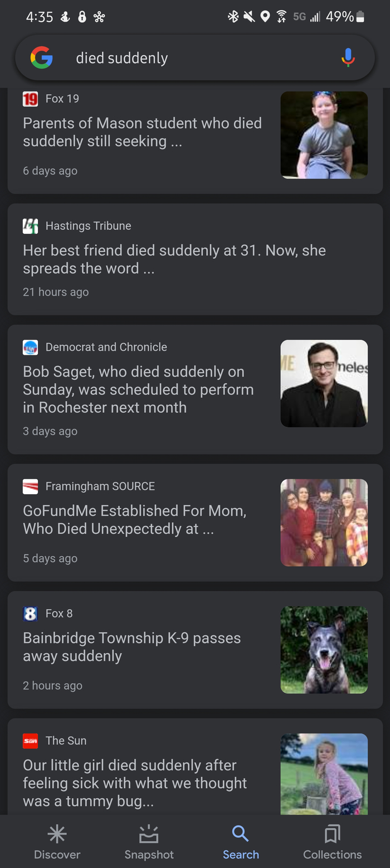Open 'Her best friend died suddenly' article

click(x=174, y=259)
